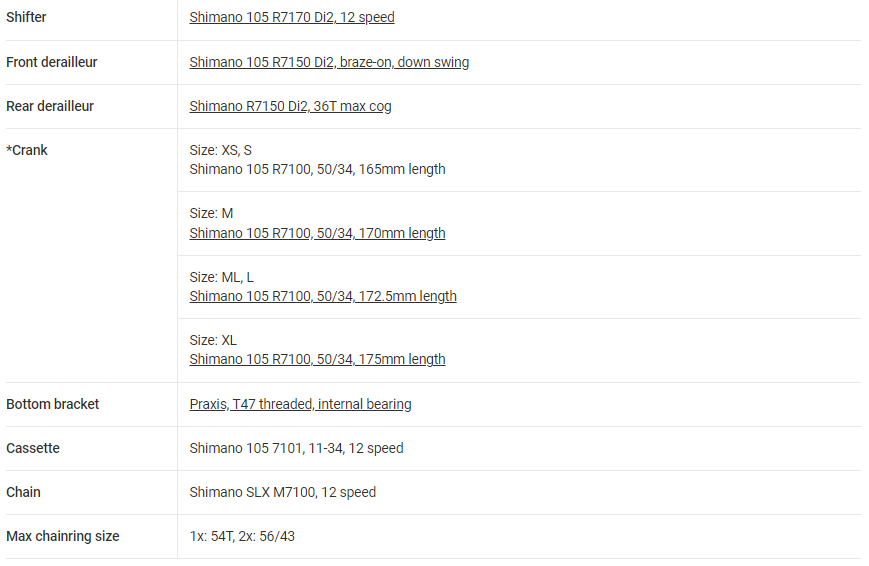This screenshot has width=869, height=566.
Task: Click the Shifter row label
Action: 26,18
